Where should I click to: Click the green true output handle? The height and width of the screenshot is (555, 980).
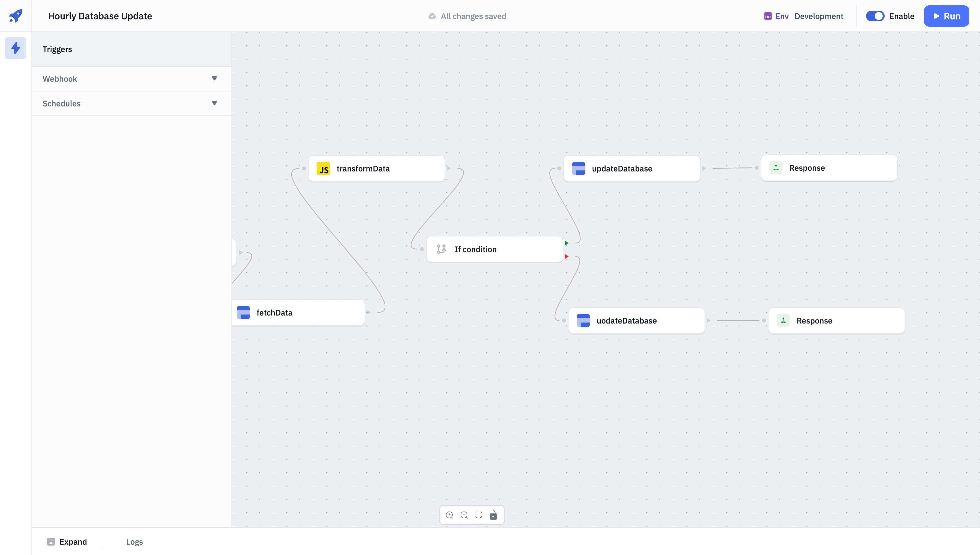[566, 243]
